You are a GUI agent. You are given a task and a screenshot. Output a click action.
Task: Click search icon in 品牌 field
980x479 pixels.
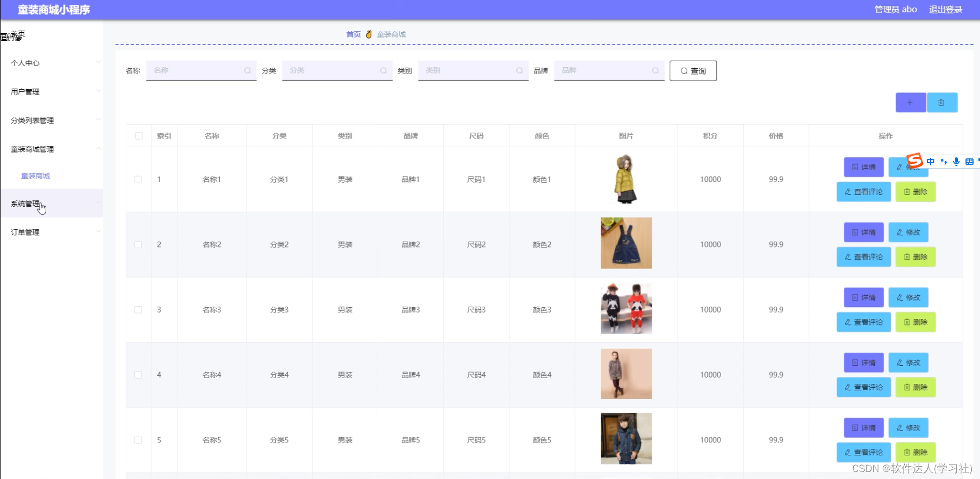click(655, 70)
